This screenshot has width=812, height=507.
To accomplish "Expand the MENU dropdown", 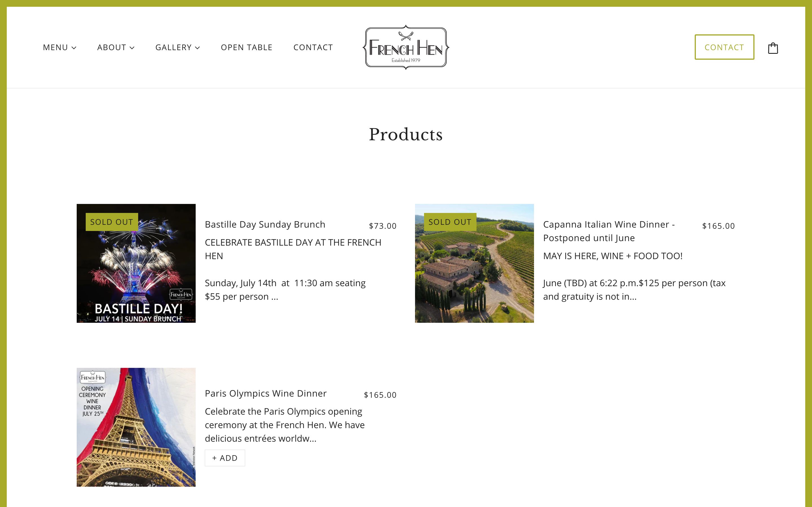I will tap(59, 47).
